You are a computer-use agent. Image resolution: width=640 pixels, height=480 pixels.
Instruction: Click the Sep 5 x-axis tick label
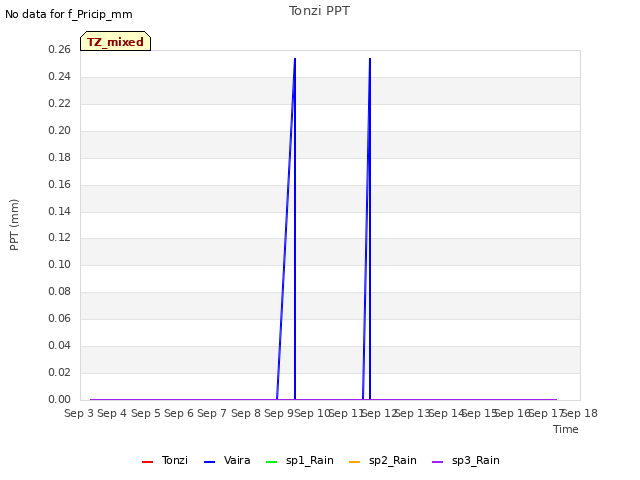146,413
